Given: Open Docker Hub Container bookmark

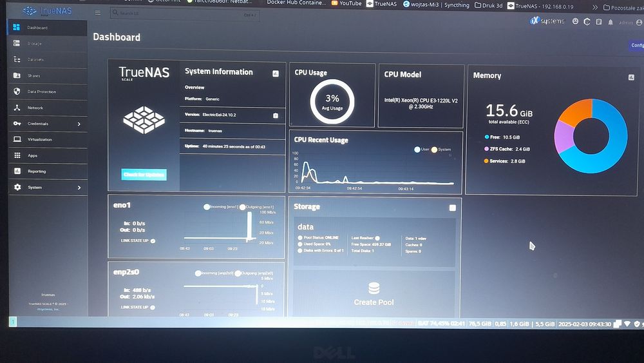Looking at the screenshot, I should pos(296,3).
